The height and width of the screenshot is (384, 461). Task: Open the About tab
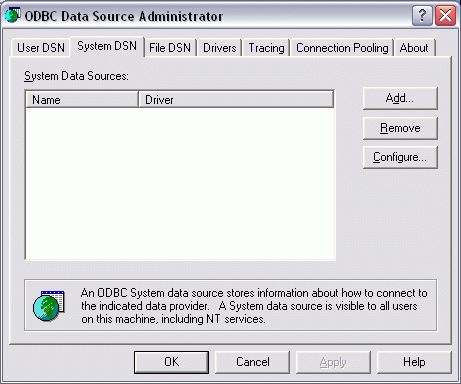[x=414, y=48]
